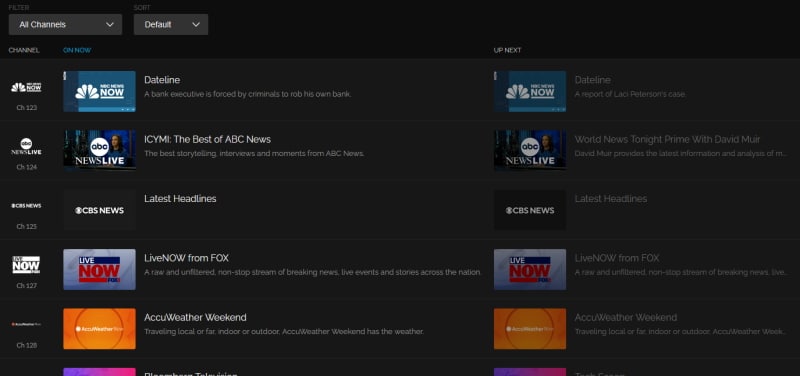Click the 'Ch 124' channel number
The height and width of the screenshot is (376, 800).
pyautogui.click(x=27, y=167)
